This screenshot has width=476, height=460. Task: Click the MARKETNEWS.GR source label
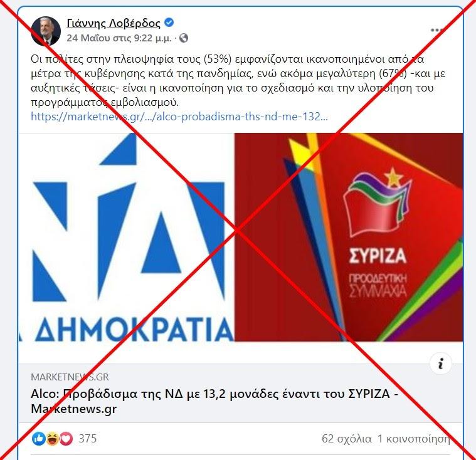point(70,377)
